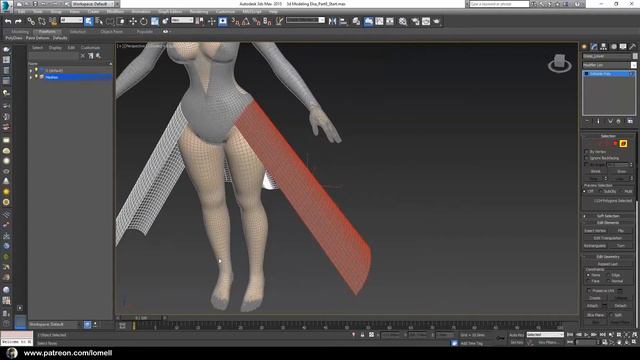Screen dimensions: 640x360
Task: Switch to the Utilities command panel icon
Action: [632, 47]
